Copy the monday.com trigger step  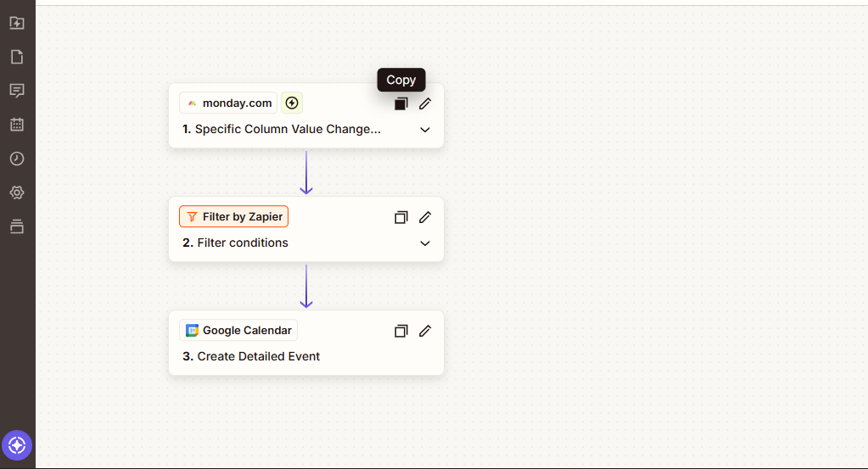(401, 103)
